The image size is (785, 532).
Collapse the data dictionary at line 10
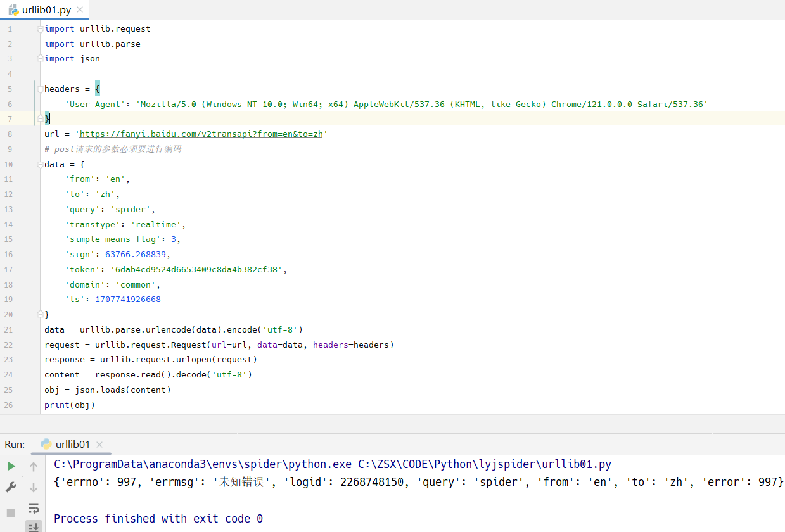point(41,164)
